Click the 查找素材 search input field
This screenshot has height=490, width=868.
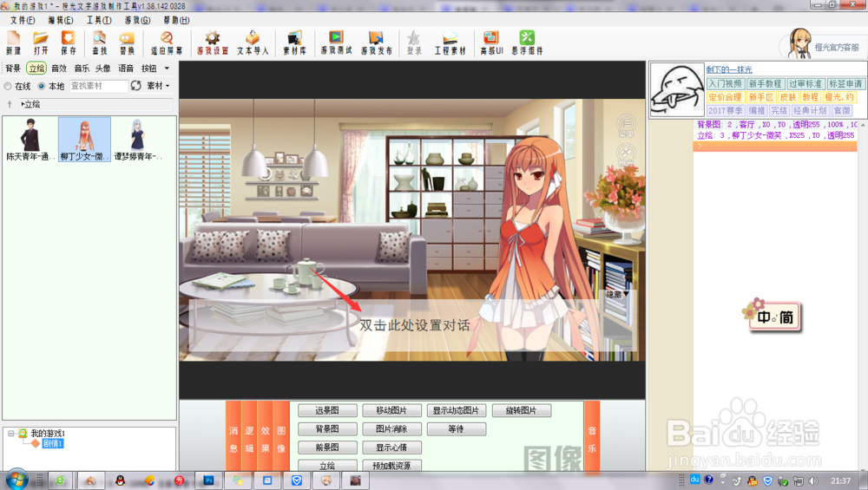[x=99, y=86]
